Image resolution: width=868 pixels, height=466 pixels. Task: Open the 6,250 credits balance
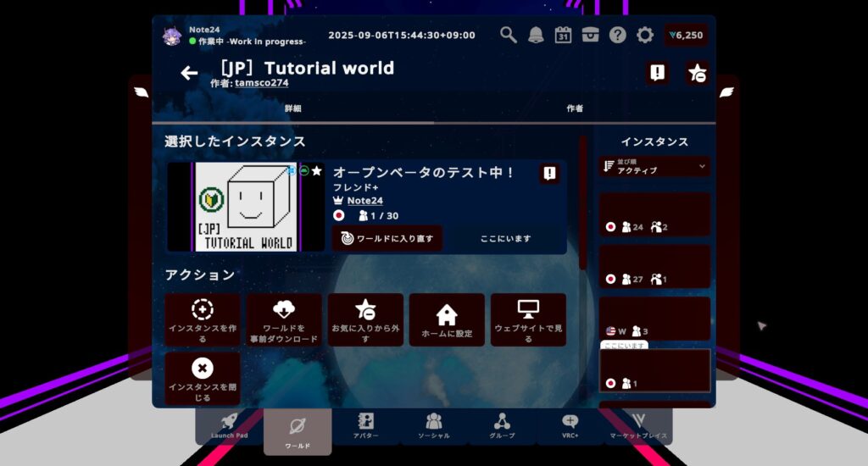686,35
